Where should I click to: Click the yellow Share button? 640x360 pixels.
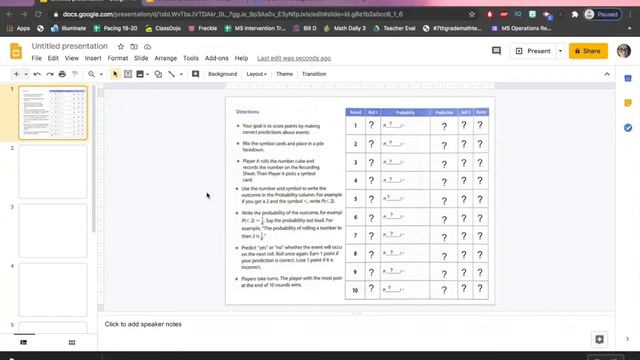[588, 51]
